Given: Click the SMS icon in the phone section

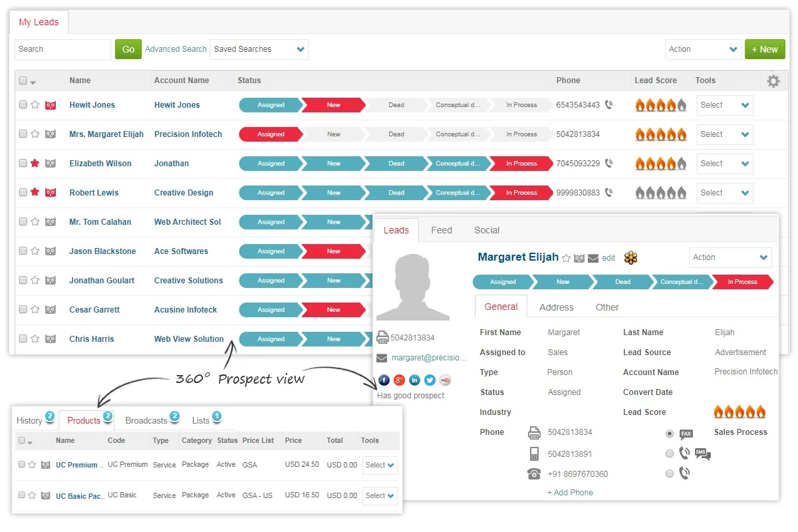Looking at the screenshot, I should [702, 454].
